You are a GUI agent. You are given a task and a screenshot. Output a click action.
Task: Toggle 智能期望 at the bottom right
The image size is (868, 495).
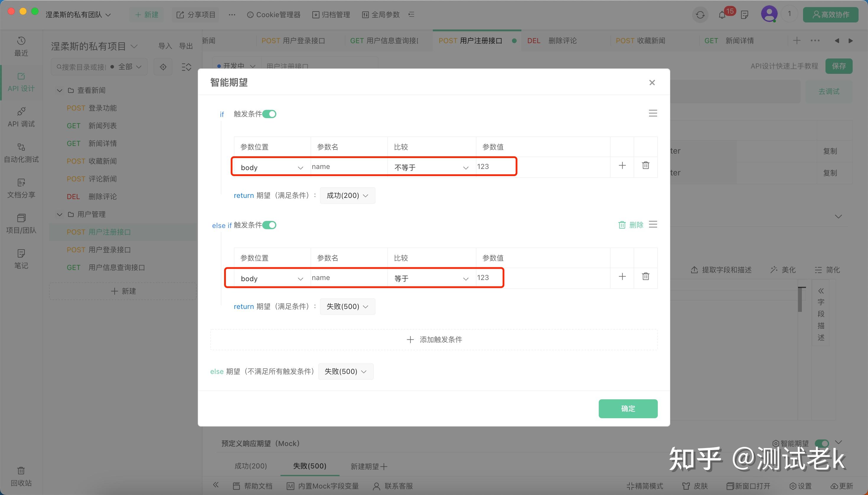coord(823,443)
